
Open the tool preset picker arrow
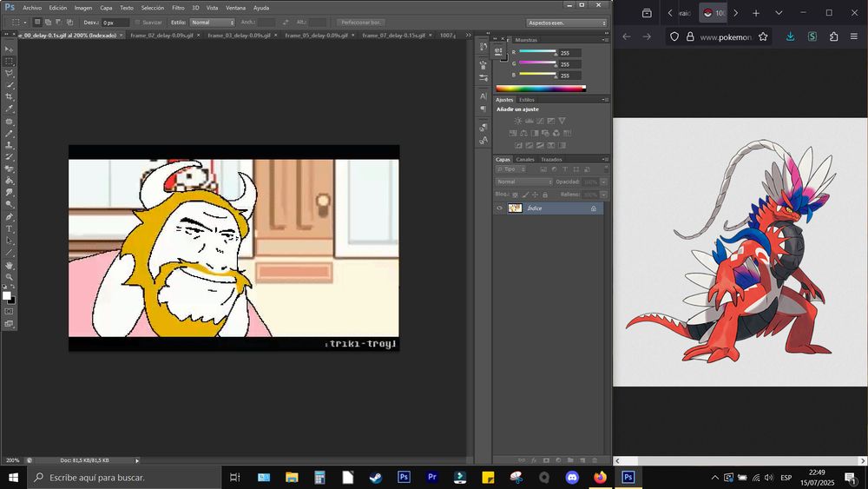pyautogui.click(x=25, y=23)
